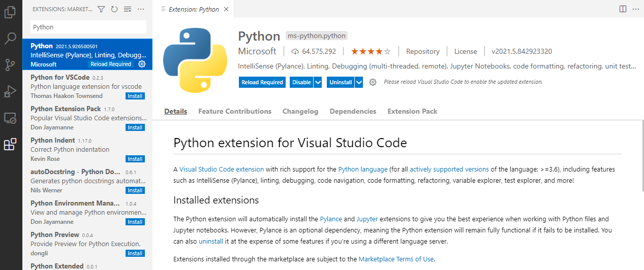Click the uninstall link in description

click(x=211, y=241)
